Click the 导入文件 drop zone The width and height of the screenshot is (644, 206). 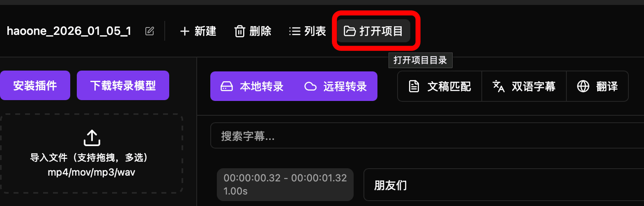(x=91, y=153)
